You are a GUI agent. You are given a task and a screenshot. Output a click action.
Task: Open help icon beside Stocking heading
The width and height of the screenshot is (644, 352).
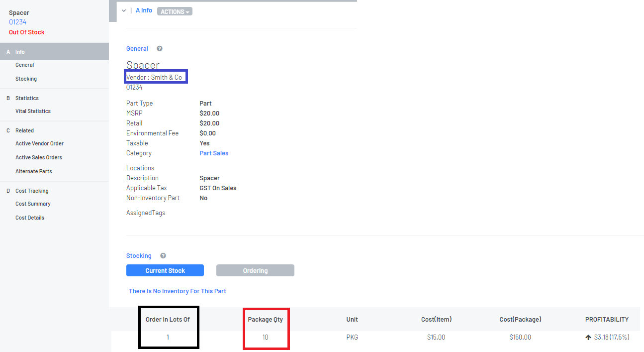(163, 256)
